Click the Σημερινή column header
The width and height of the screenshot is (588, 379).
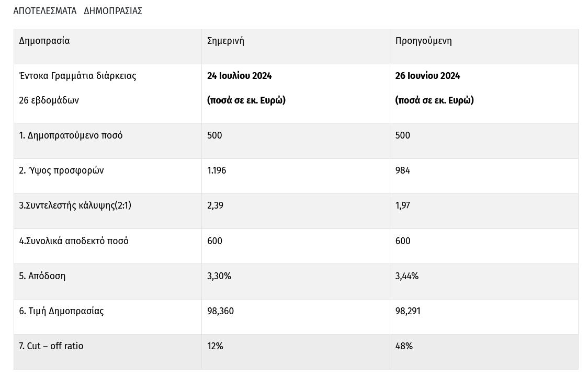pos(225,41)
